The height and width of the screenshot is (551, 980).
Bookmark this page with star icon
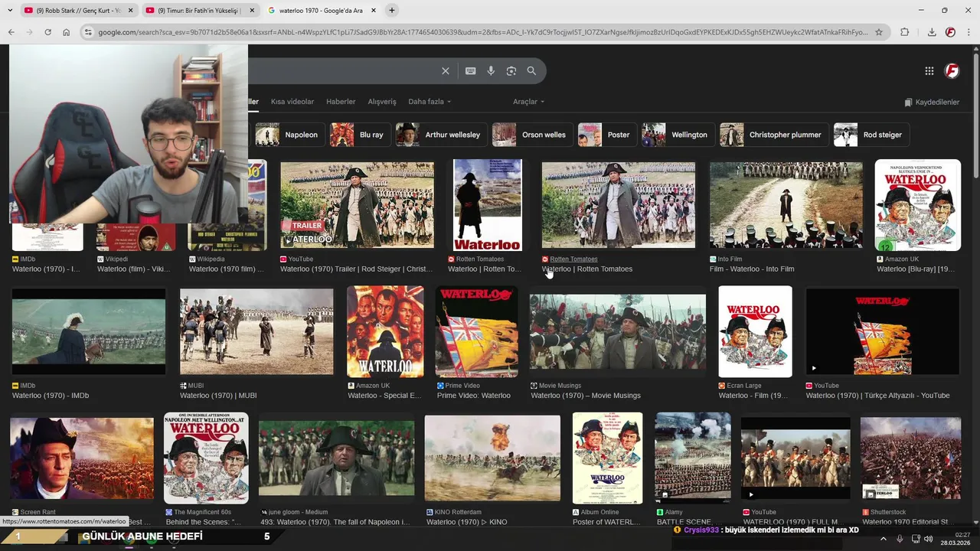[879, 32]
